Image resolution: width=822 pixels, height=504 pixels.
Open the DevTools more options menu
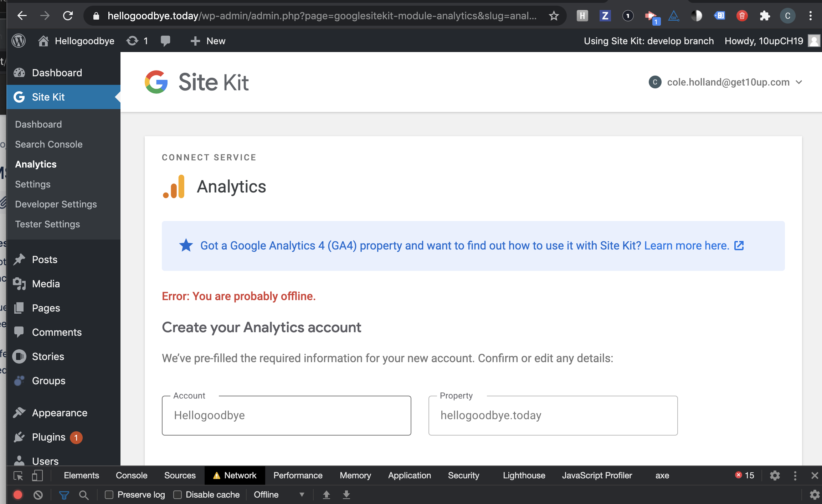(795, 475)
